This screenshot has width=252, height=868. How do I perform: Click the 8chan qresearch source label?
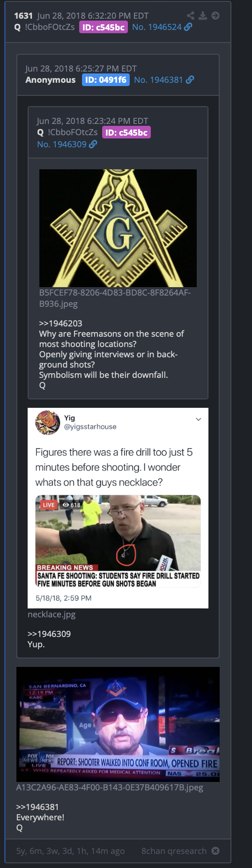(x=174, y=851)
